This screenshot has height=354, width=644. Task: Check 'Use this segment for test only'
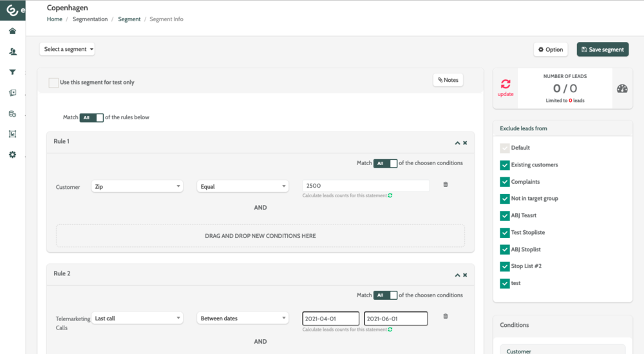[53, 83]
